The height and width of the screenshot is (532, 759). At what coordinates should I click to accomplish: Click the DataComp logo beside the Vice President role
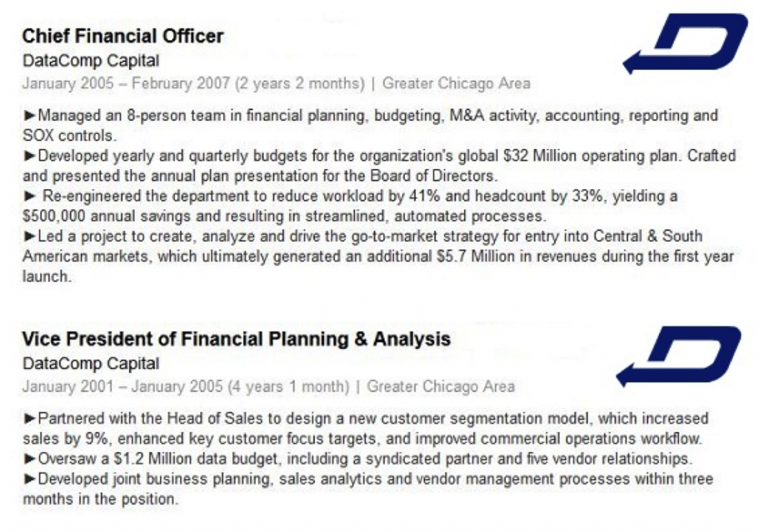point(679,355)
